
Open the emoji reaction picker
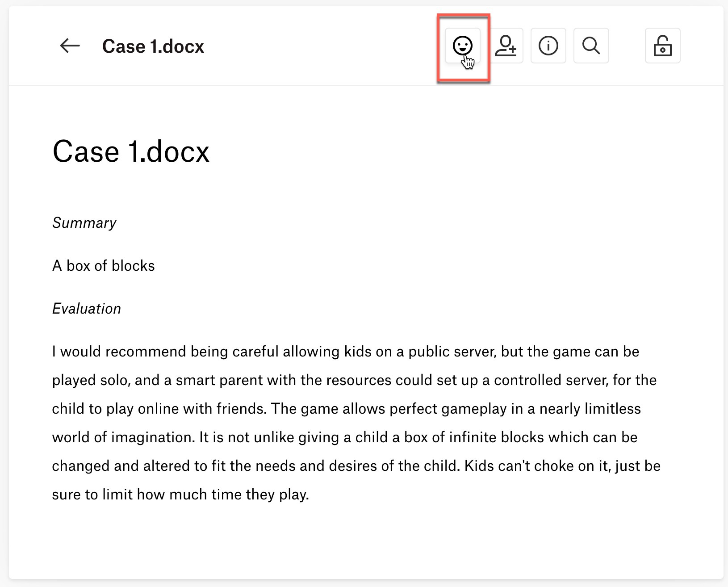click(462, 46)
